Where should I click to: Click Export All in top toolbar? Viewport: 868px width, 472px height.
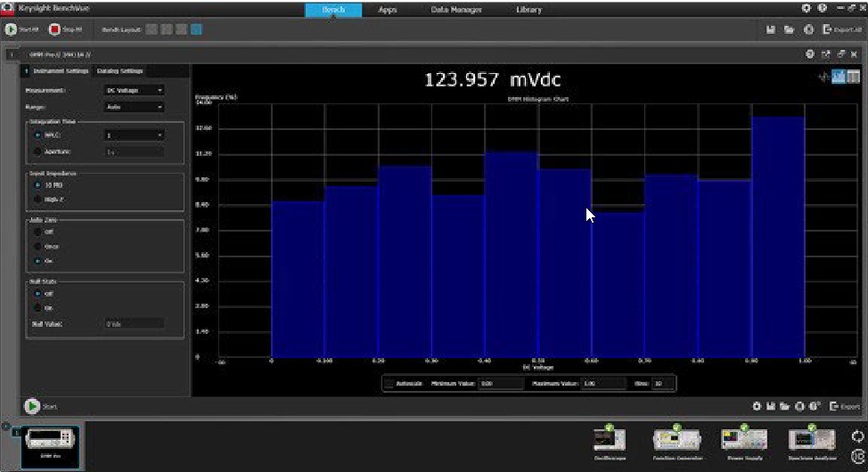[x=840, y=29]
